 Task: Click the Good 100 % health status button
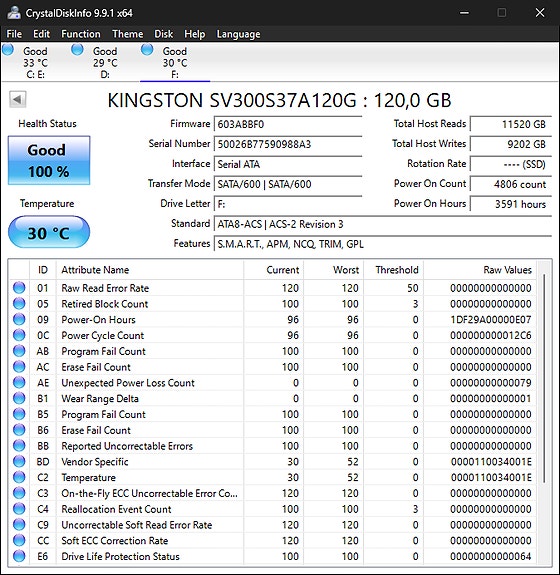coord(49,160)
